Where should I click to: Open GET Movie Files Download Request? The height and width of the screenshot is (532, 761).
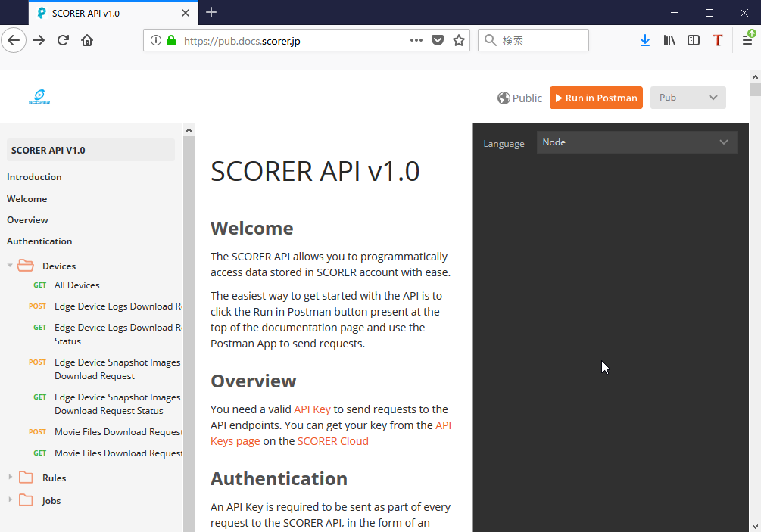coord(118,453)
